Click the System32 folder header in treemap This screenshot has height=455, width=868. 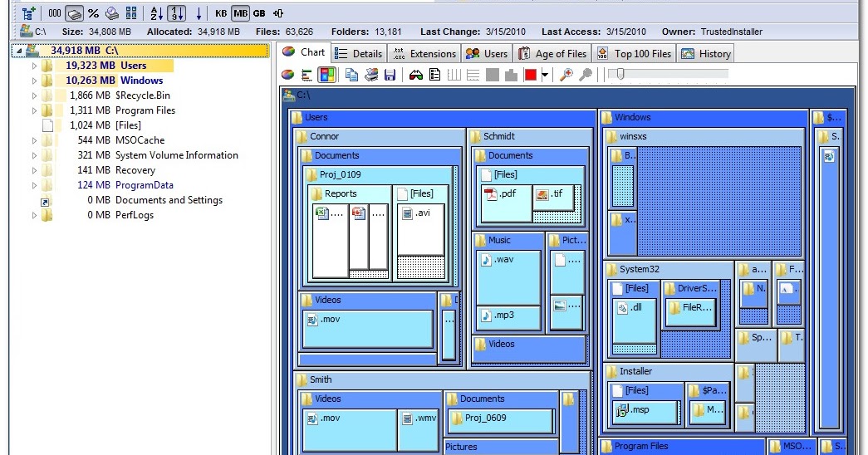point(668,269)
